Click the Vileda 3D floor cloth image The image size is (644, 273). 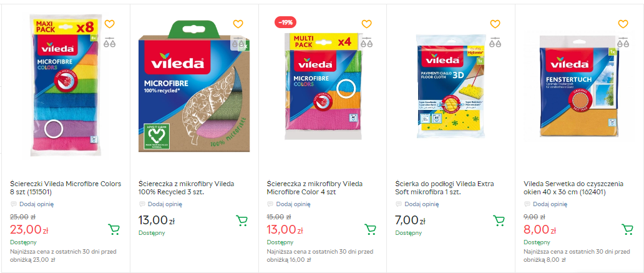tap(451, 86)
